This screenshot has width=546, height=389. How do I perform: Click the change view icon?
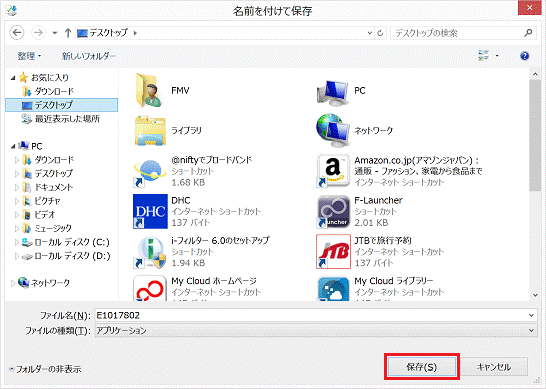483,55
